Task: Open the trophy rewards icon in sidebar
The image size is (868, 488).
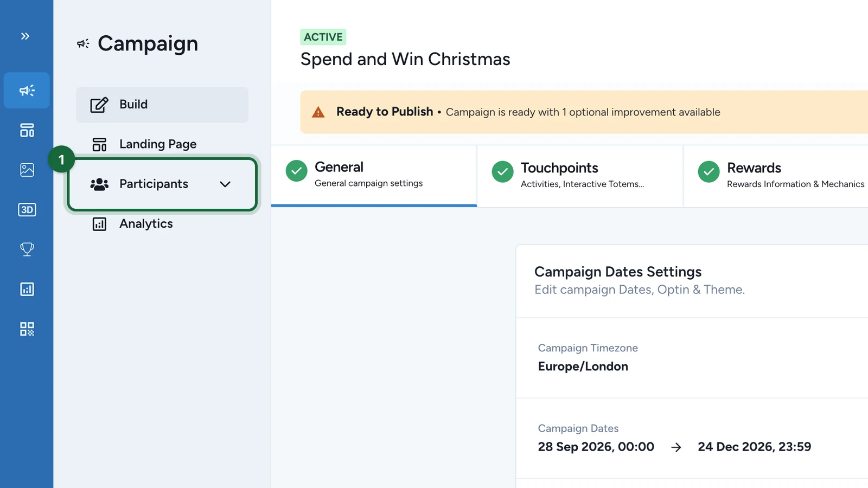Action: click(27, 249)
